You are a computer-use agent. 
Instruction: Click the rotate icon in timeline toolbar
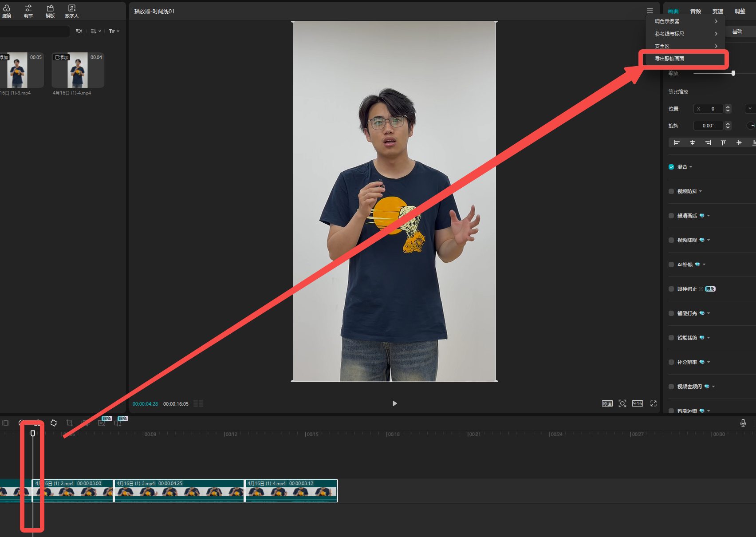coord(54,423)
